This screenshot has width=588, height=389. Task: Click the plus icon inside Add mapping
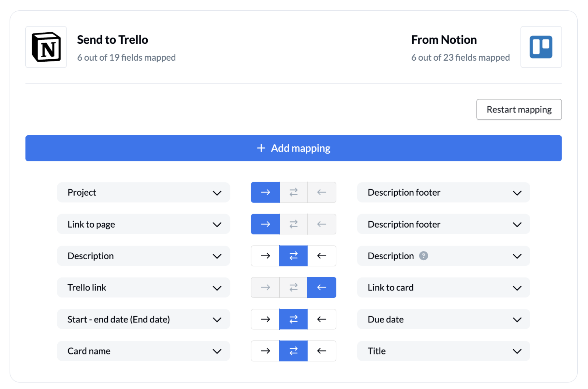click(261, 148)
